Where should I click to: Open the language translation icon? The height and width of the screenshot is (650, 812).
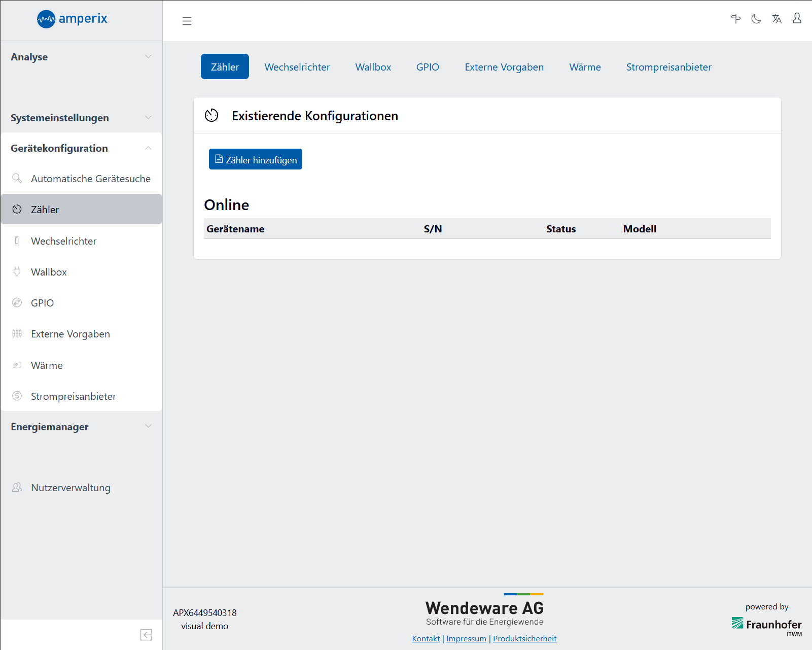[776, 19]
